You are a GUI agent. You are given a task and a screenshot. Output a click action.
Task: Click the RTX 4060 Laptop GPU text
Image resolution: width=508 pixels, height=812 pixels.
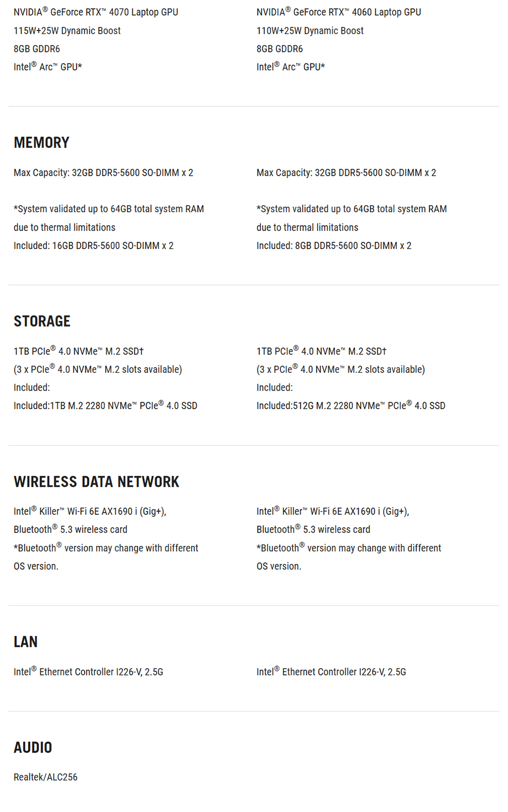339,12
